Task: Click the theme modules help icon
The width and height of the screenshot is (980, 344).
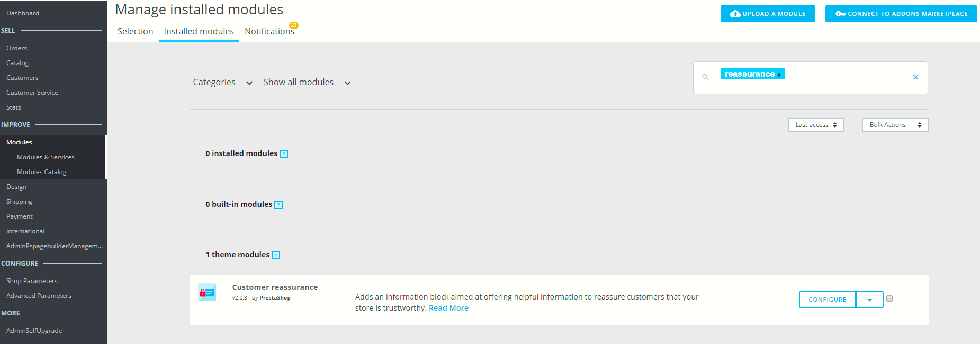Action: [x=276, y=255]
